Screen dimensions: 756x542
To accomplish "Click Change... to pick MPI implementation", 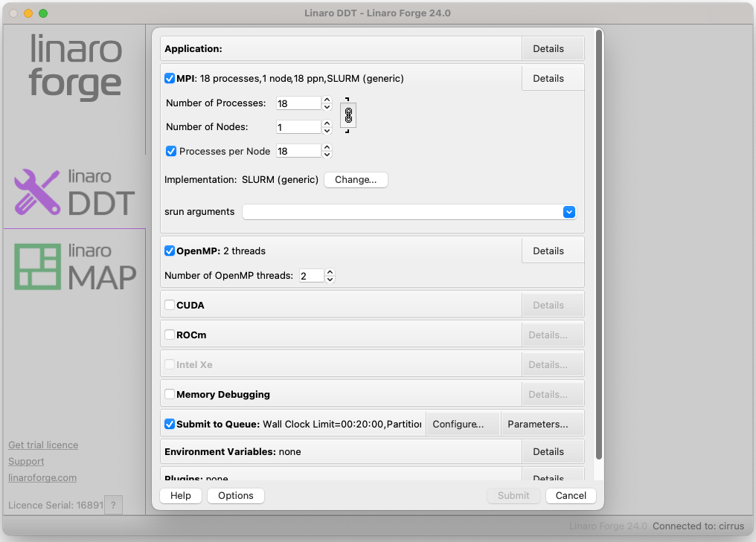I will pos(356,179).
